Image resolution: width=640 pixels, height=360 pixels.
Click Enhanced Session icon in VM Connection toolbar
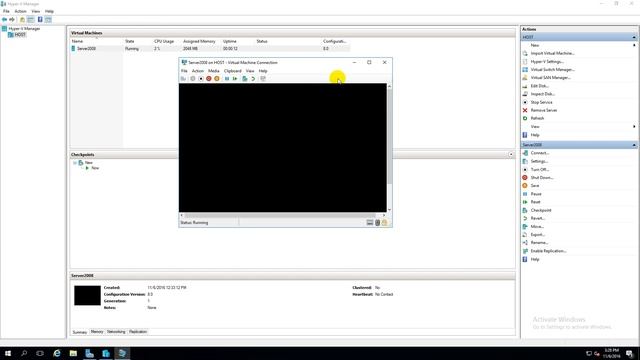[x=263, y=78]
